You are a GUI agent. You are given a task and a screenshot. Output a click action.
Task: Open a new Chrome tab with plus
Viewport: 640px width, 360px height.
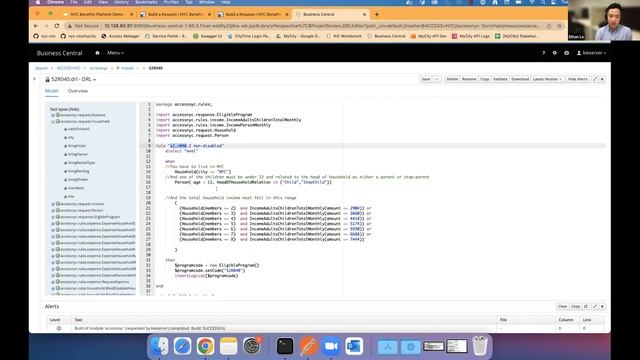[x=377, y=14]
